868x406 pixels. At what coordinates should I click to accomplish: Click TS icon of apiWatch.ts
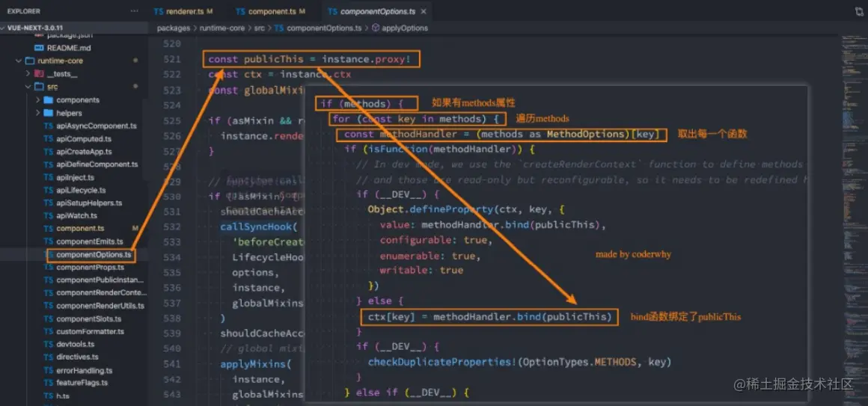(x=48, y=216)
